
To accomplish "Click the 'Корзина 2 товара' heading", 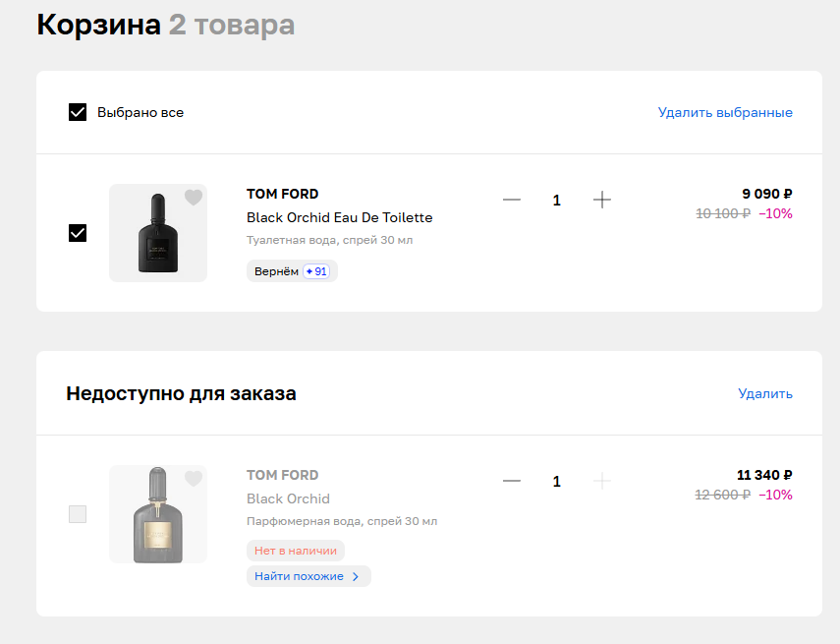I will coord(165,25).
